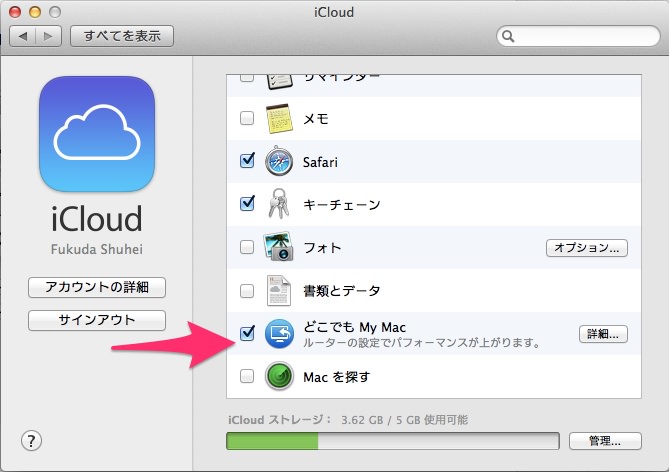Click the 書類とデータ row label
The image size is (669, 472).
click(x=341, y=291)
